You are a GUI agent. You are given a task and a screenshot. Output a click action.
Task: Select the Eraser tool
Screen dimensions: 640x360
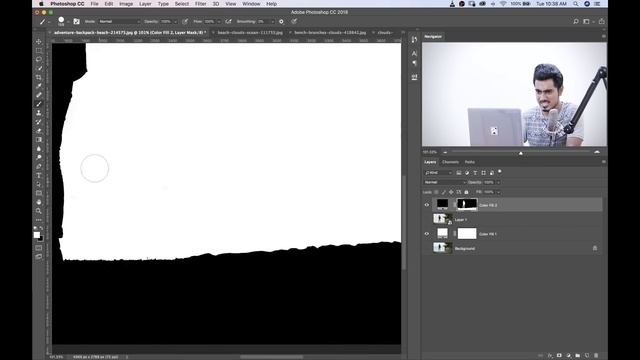(x=39, y=131)
